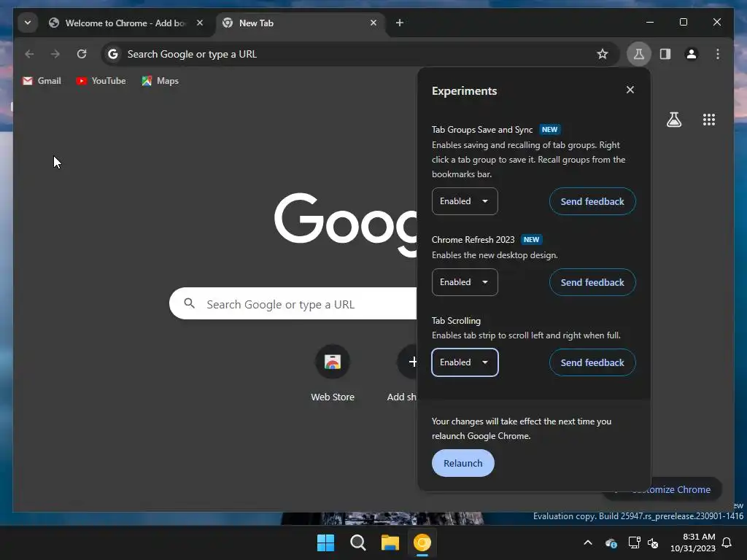Click "Enables the new desktop design." text
This screenshot has width=747, height=560.
(x=495, y=255)
